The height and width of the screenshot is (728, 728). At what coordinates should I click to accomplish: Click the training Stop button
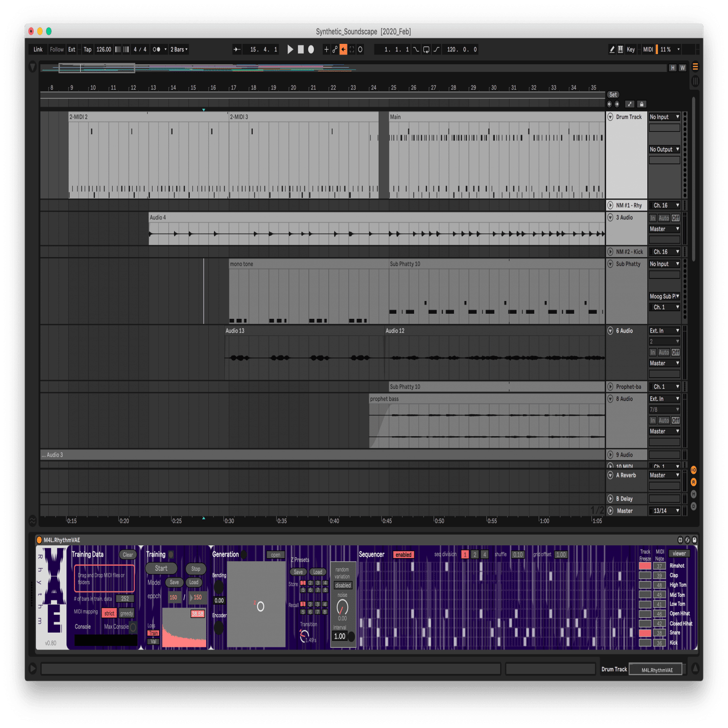coord(196,569)
